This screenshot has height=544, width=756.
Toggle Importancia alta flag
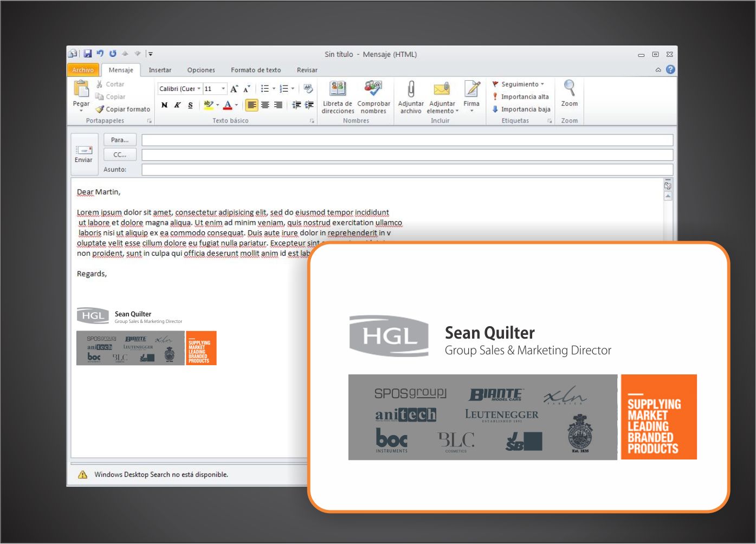(520, 96)
